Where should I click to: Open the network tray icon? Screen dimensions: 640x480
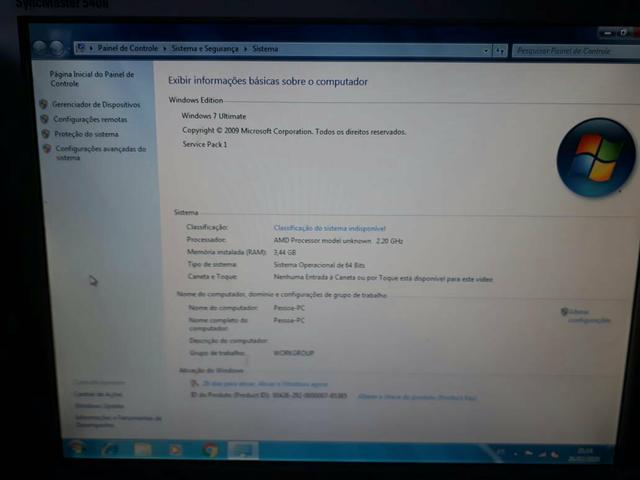click(543, 454)
